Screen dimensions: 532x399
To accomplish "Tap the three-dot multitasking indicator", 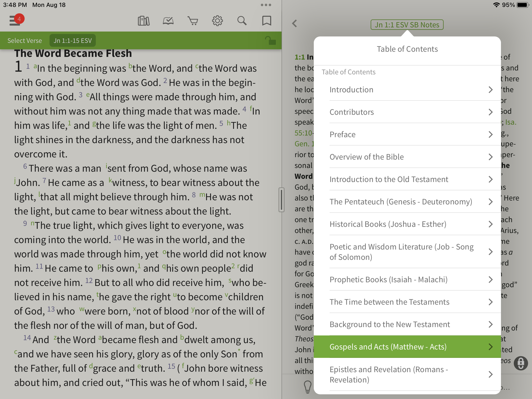I will (266, 5).
